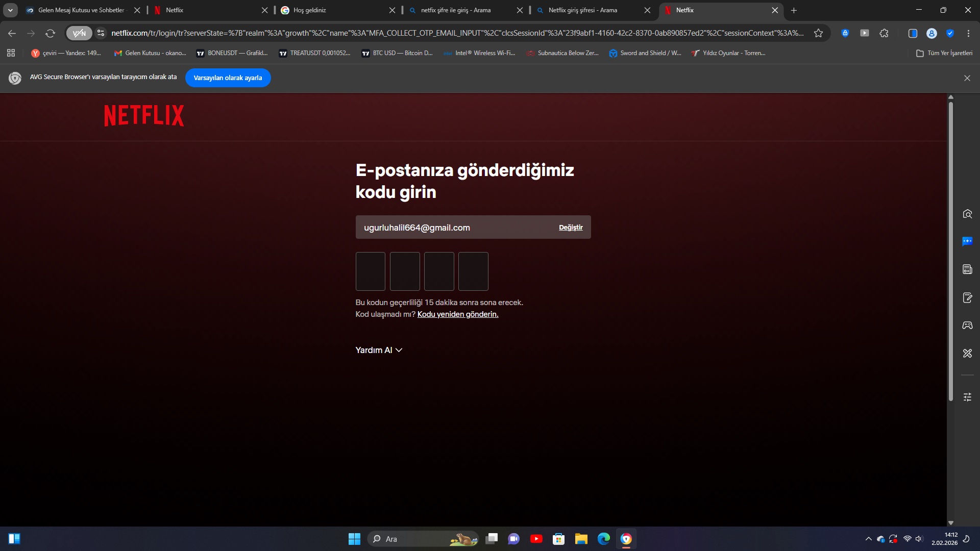Open TREATUSDT bookmark
980x551 pixels.
pos(314,53)
